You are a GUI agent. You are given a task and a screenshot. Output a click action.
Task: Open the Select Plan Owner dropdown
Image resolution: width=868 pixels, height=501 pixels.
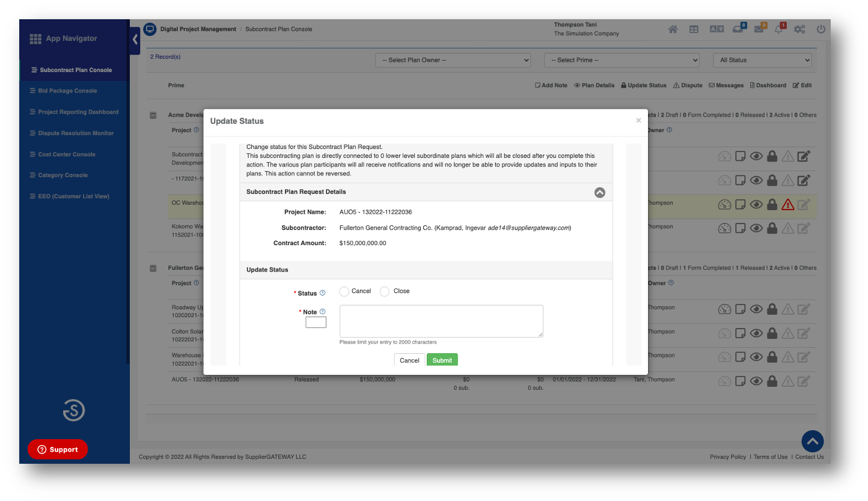453,60
